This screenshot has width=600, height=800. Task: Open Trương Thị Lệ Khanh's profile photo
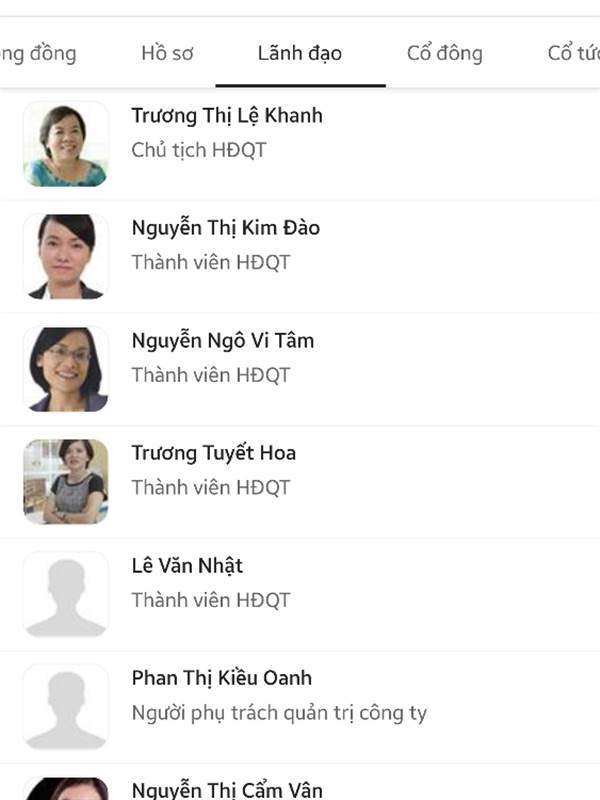pos(66,144)
